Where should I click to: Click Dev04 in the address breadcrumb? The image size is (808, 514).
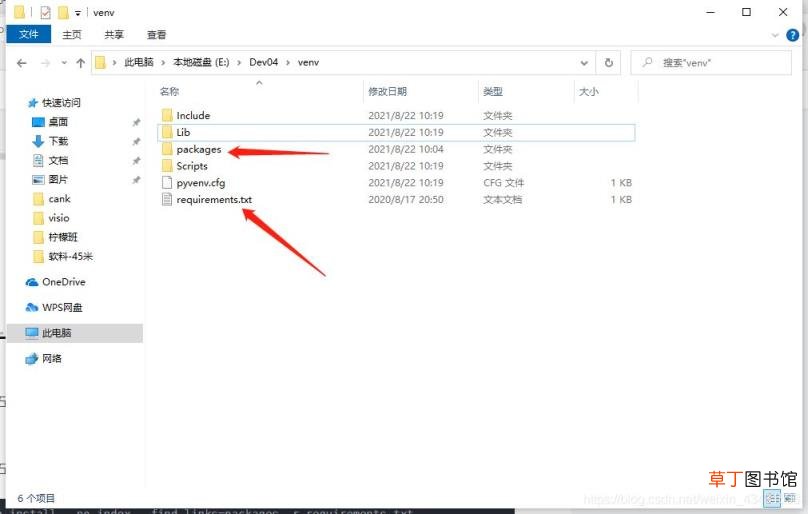[263, 62]
